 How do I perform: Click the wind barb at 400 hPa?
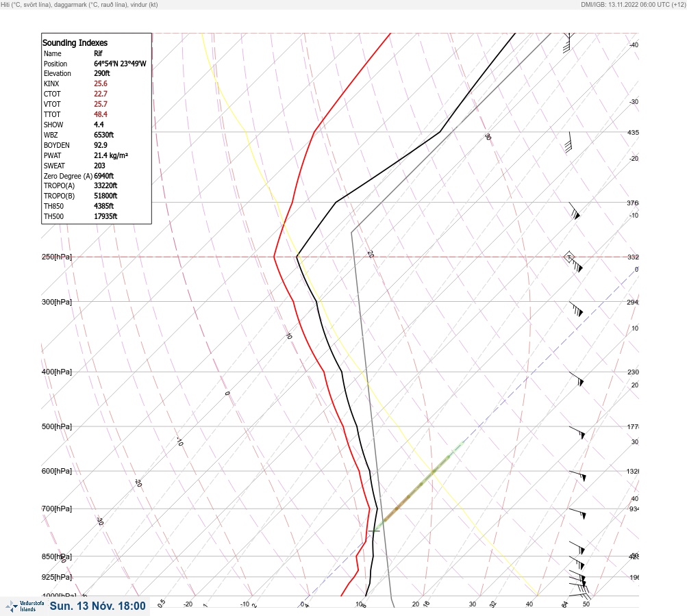click(x=577, y=378)
